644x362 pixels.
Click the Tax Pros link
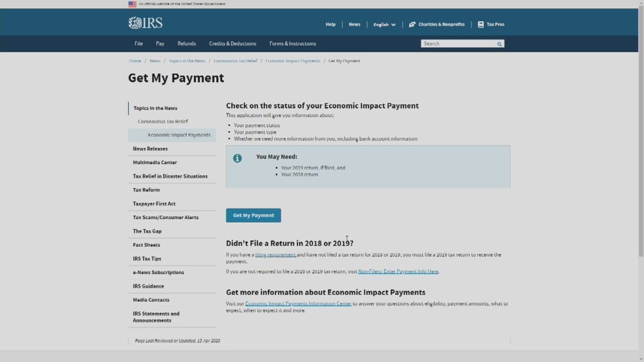pos(495,24)
